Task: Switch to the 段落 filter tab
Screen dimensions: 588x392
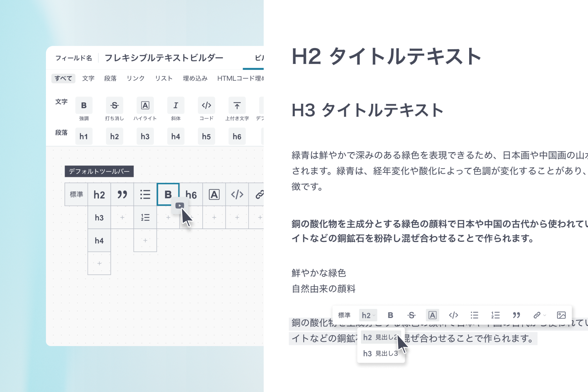Action: pos(110,78)
